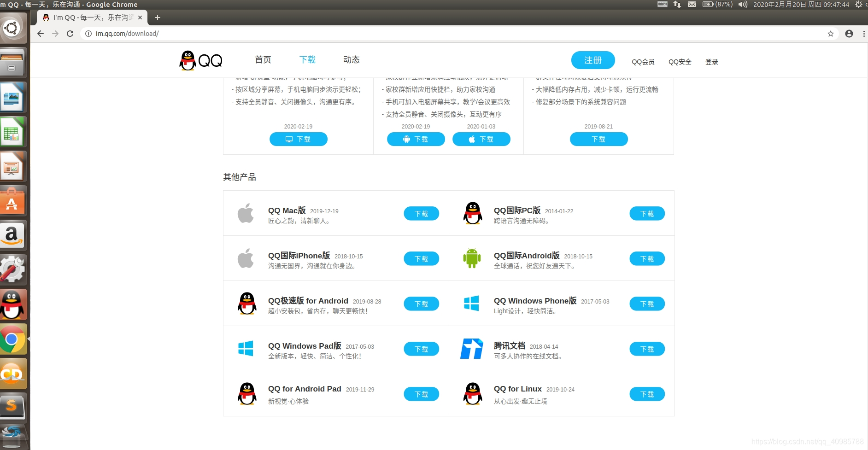Click the Chrome forward arrow

[55, 34]
